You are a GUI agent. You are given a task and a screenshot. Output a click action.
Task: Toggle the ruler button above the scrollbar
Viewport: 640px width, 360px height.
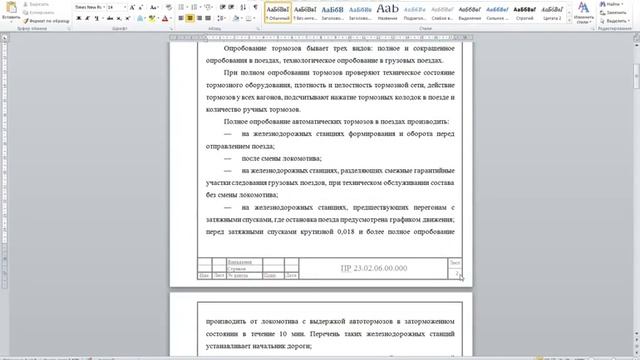[x=636, y=38]
